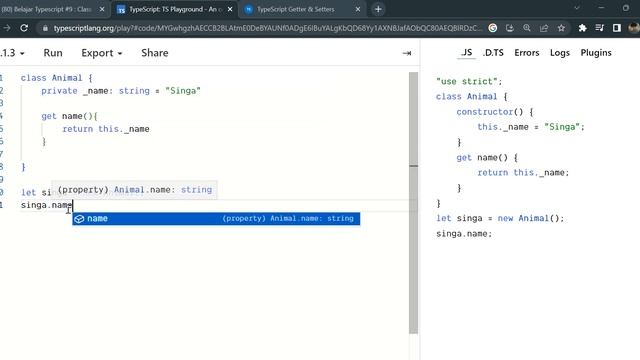Viewport: 640px width, 360px height.
Task: Click 'constructor() {' in JS output
Action: click(495, 112)
